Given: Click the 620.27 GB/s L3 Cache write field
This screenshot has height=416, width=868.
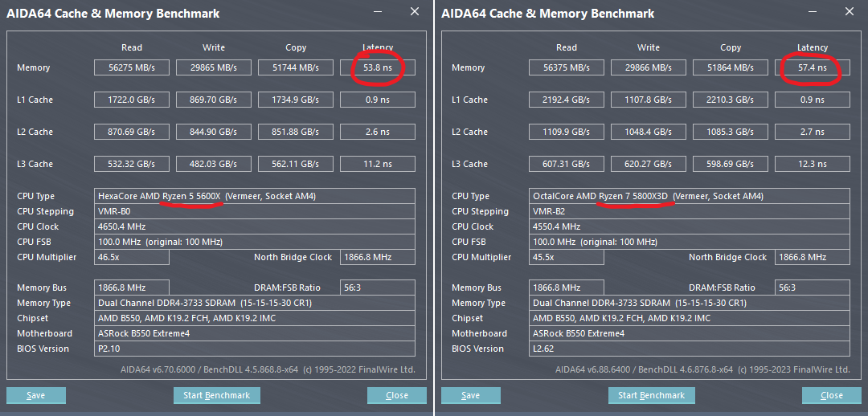Looking at the screenshot, I should [x=649, y=164].
